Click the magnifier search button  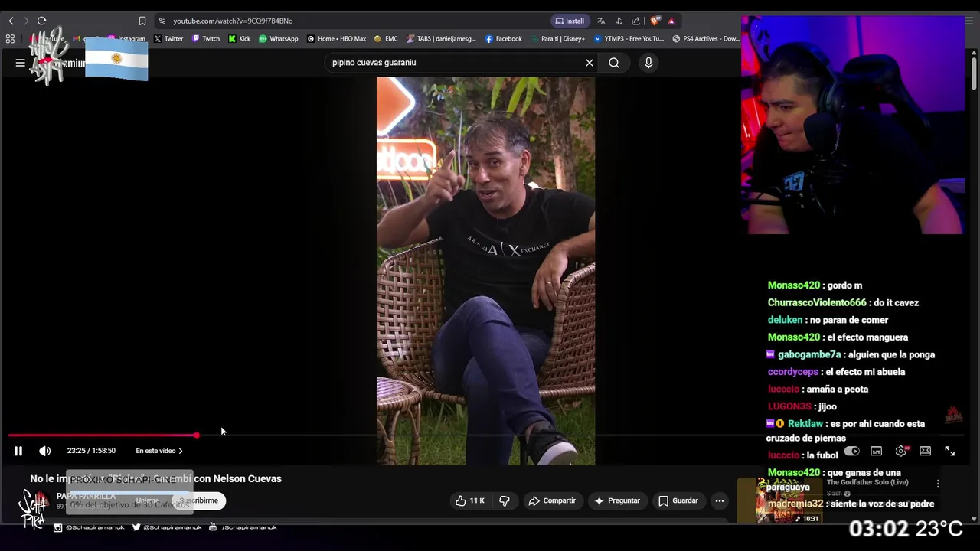coord(614,63)
